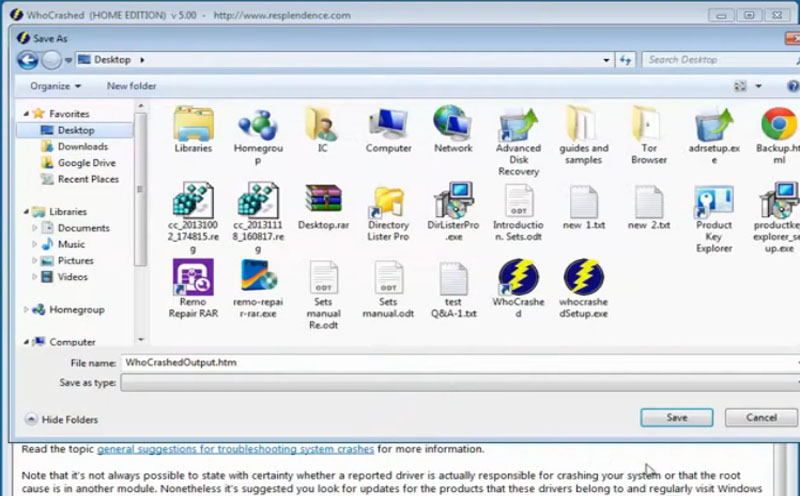Image resolution: width=800 pixels, height=500 pixels.
Task: Select test Q&A-1.txt file
Action: pyautogui.click(x=453, y=289)
